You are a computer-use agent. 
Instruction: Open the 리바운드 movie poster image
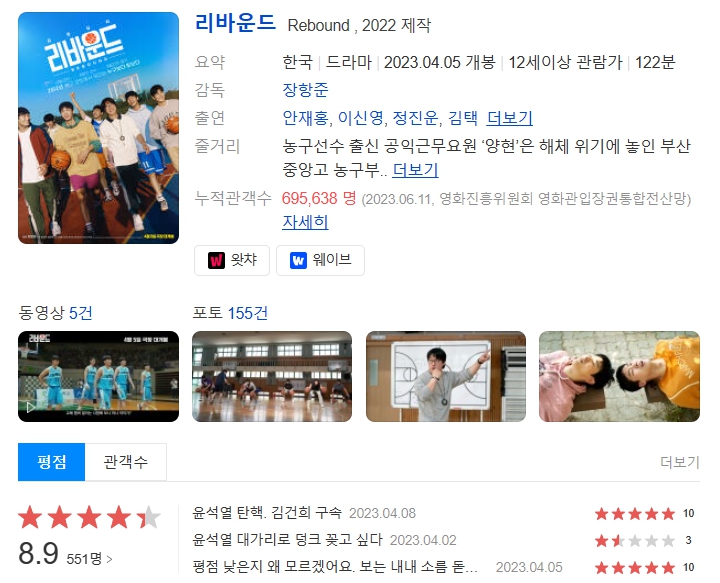[x=98, y=128]
